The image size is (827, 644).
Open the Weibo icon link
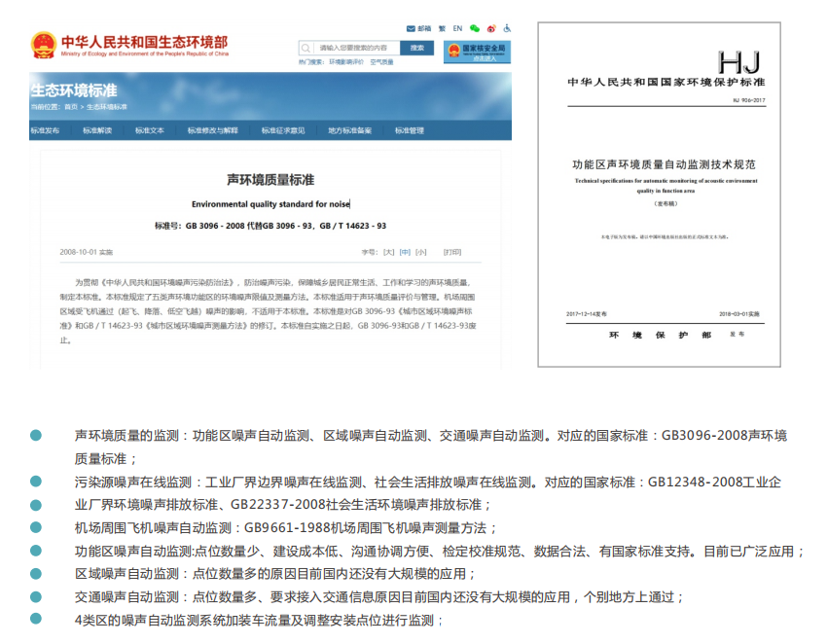click(491, 28)
